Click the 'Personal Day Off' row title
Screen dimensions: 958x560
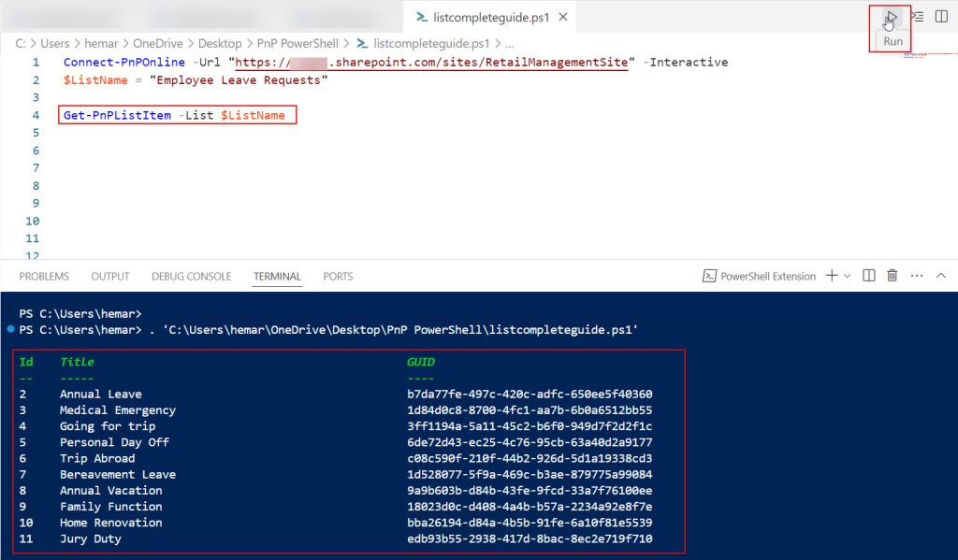pos(114,441)
